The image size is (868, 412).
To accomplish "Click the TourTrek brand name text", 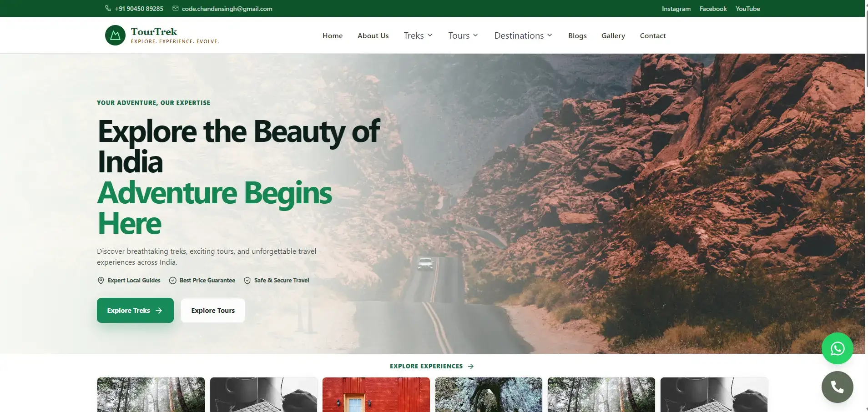I will tap(154, 31).
